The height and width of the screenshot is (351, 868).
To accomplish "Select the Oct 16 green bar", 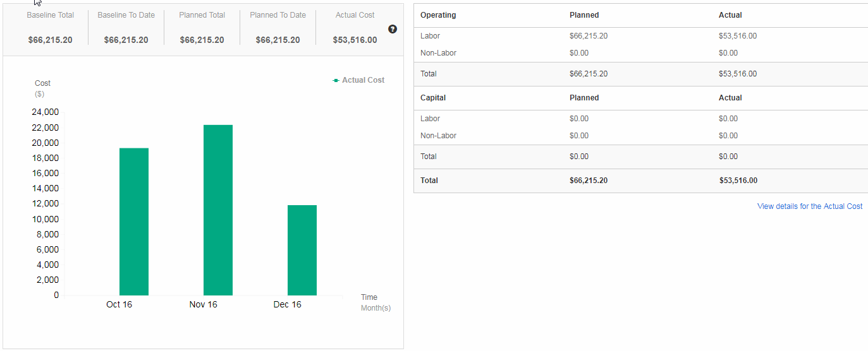I will (x=134, y=222).
